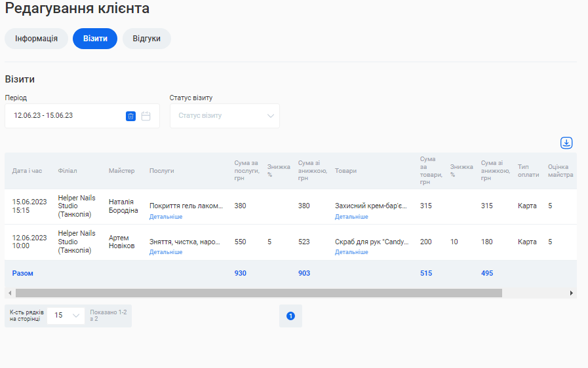Click the left arrow of the horizontal scrollbar
Screen dimensions: 588x368
click(9, 293)
